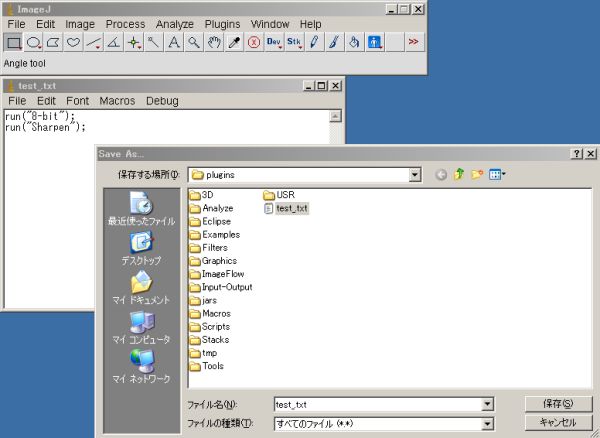600x438 pixels.
Task: Click the blue person figure toolbar icon
Action: pyautogui.click(x=374, y=42)
